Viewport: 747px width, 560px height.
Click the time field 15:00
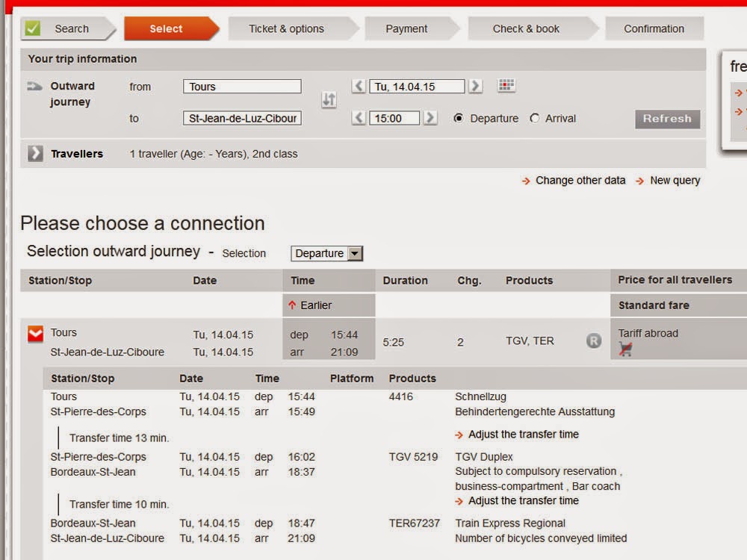click(x=394, y=118)
